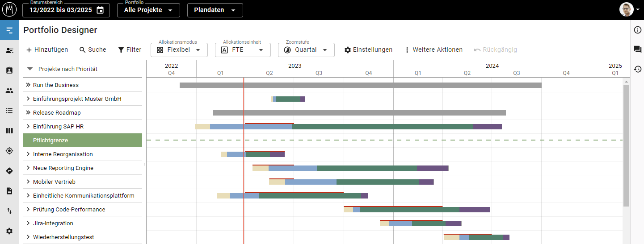Open the up-down arrows sidebar icon
Screen dimensions: 644x244
click(9, 211)
